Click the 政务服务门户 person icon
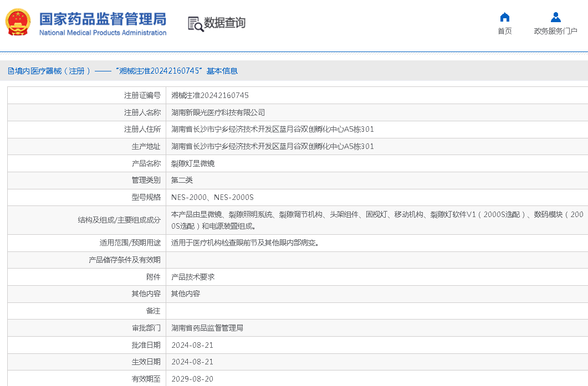The width and height of the screenshot is (588, 386). click(x=555, y=17)
